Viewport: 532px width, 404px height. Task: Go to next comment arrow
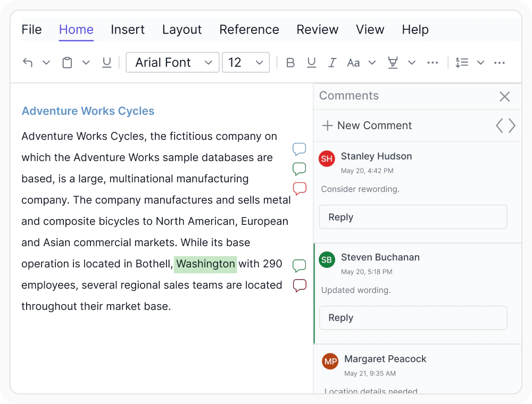click(512, 126)
